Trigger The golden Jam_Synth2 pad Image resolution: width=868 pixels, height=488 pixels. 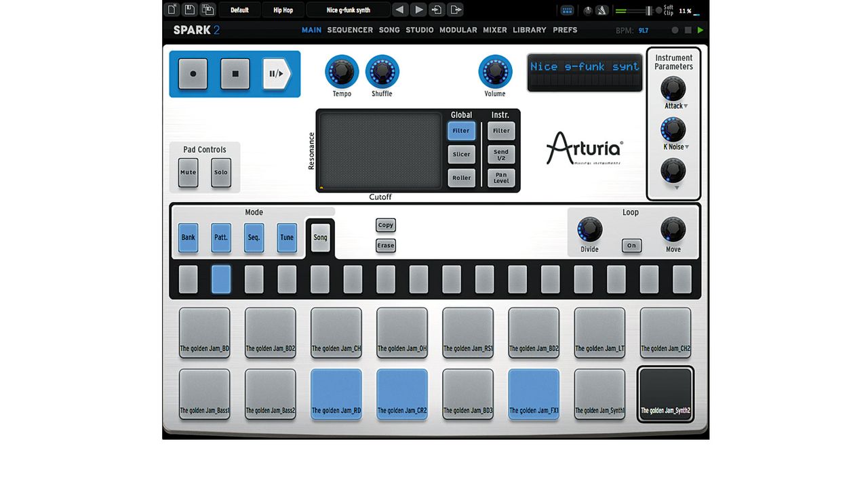(665, 394)
